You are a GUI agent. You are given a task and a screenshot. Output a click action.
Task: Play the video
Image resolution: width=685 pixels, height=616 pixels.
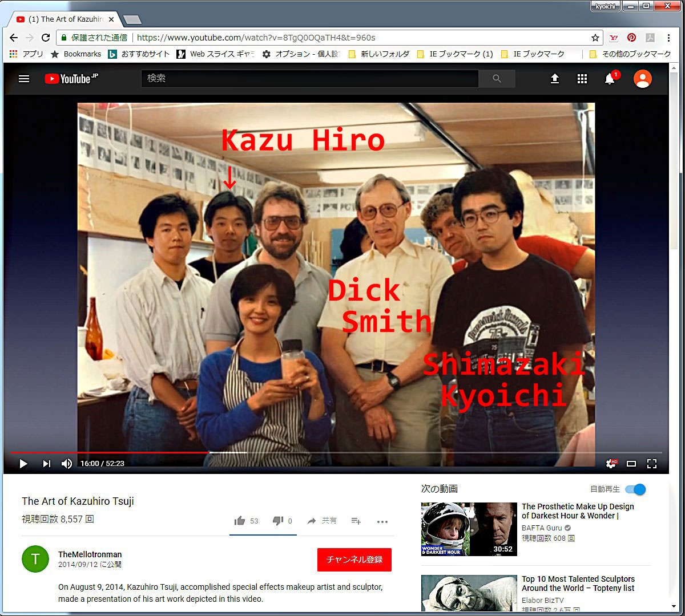pyautogui.click(x=23, y=464)
